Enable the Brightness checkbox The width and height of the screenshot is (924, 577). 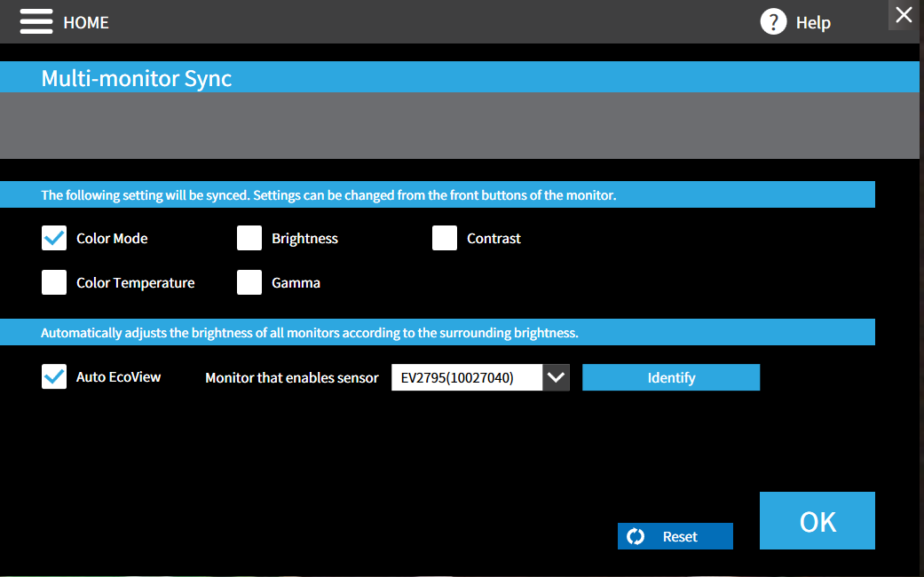coord(249,238)
